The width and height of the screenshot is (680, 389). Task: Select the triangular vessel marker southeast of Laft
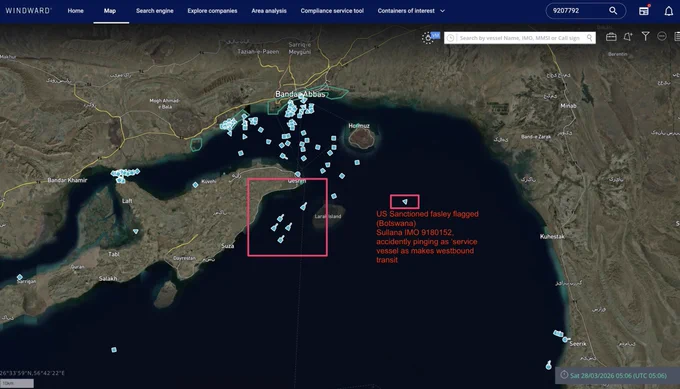point(136,232)
